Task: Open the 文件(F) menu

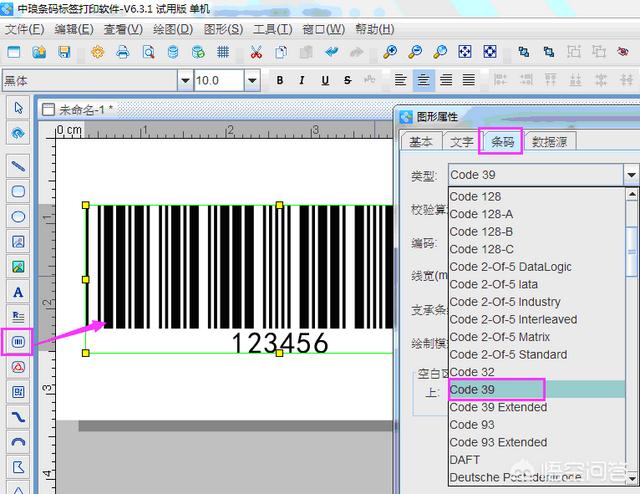Action: point(24,29)
